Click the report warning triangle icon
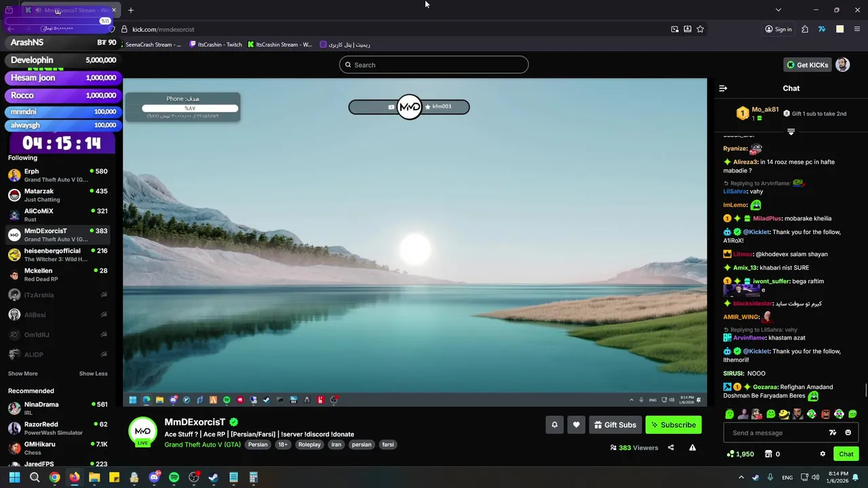Viewport: 868px width, 488px height. click(x=692, y=447)
